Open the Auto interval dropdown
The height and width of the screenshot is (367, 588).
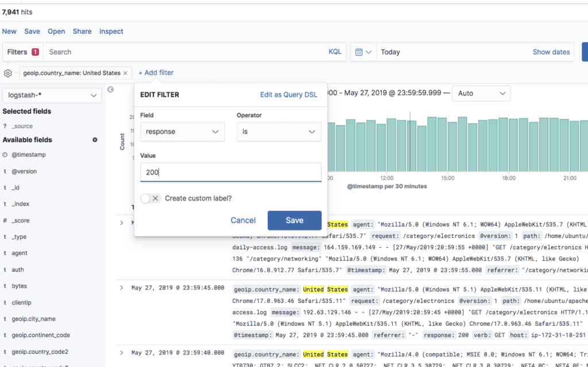[x=481, y=94]
